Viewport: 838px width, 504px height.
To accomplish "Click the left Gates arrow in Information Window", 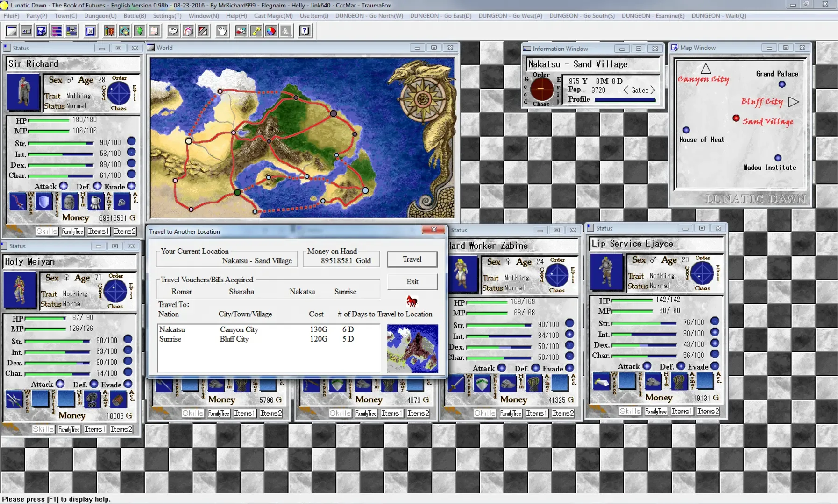I will (x=626, y=90).
